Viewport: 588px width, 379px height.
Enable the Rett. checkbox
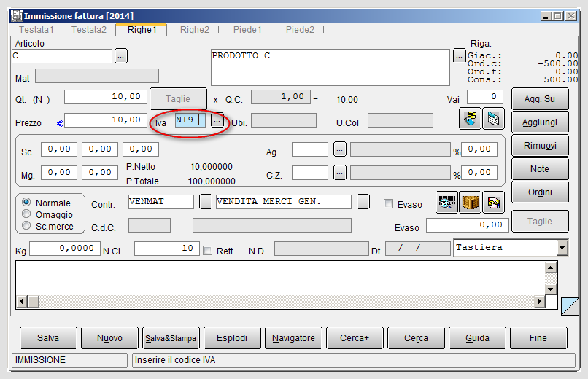click(207, 250)
